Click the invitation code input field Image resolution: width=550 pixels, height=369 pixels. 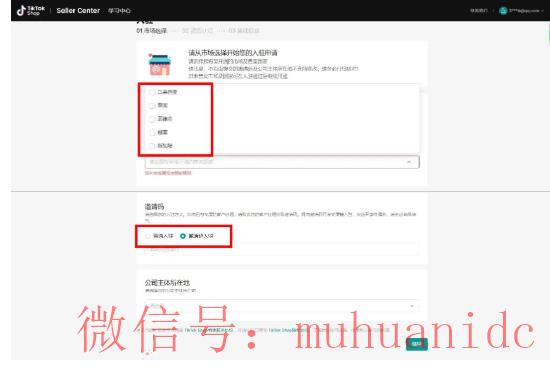(282, 249)
